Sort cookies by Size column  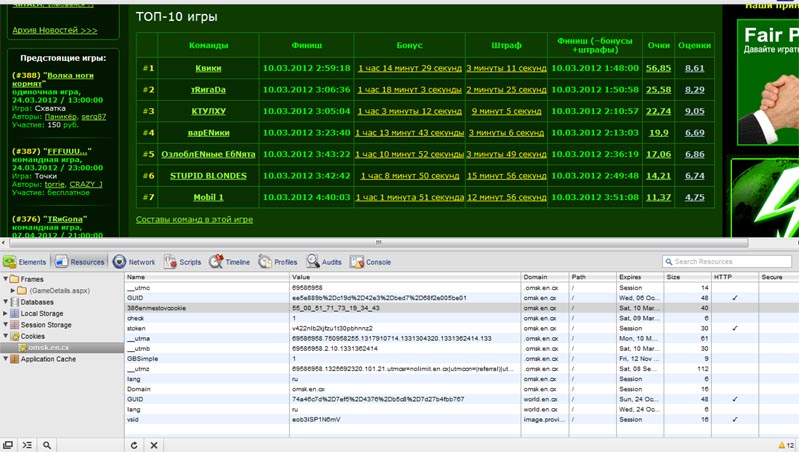pyautogui.click(x=687, y=277)
